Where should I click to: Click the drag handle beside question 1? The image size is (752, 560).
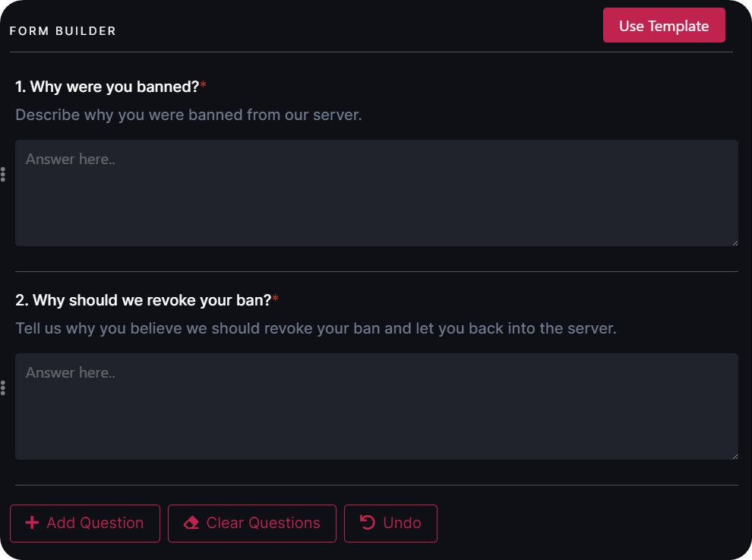[x=3, y=175]
